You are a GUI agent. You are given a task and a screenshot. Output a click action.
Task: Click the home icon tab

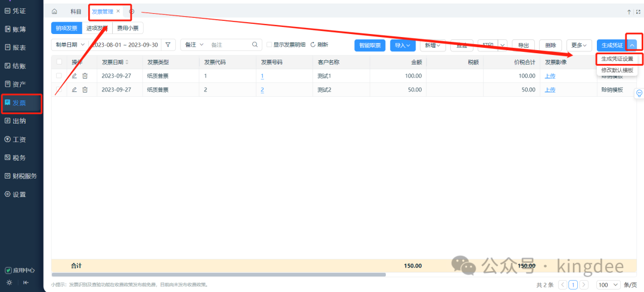click(x=55, y=11)
